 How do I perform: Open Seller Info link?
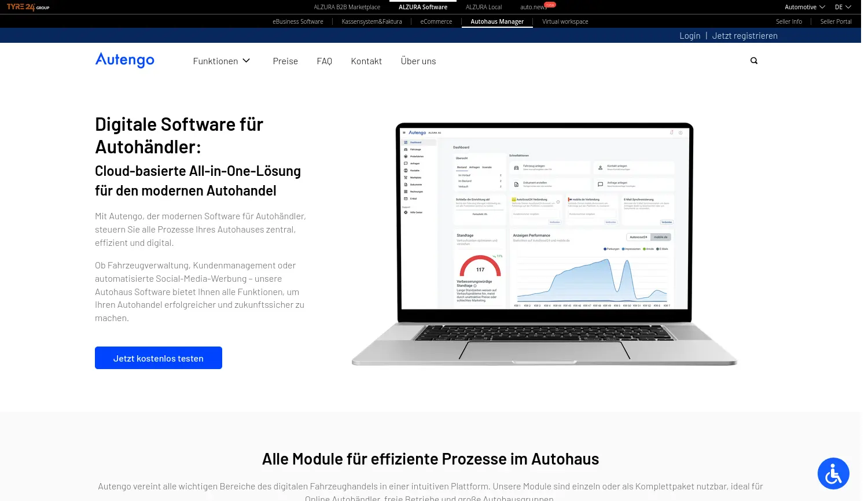[x=789, y=21]
